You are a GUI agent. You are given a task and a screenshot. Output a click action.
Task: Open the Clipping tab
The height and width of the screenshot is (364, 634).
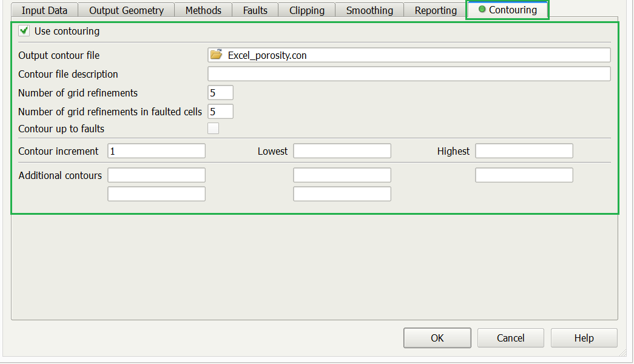tap(306, 10)
